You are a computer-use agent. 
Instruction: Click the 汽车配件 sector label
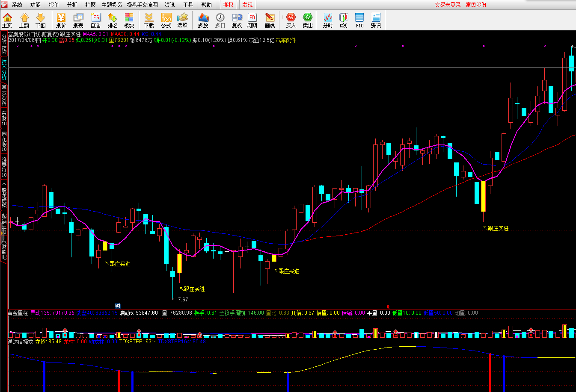[286, 40]
